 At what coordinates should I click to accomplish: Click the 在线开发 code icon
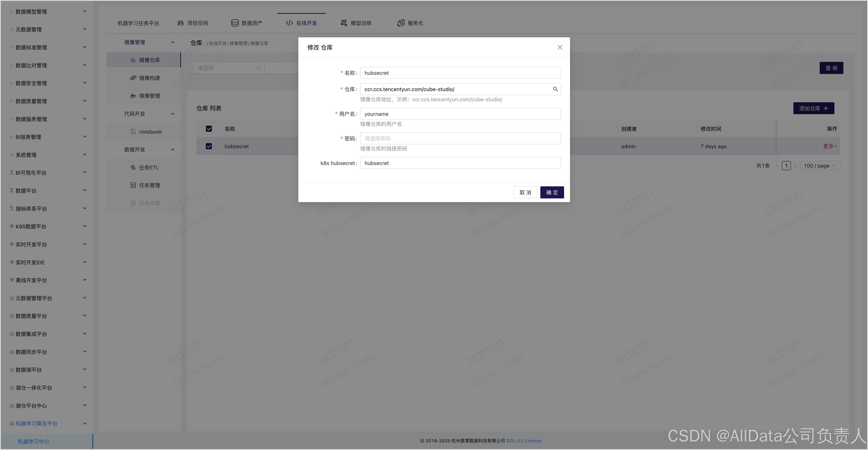pyautogui.click(x=290, y=23)
